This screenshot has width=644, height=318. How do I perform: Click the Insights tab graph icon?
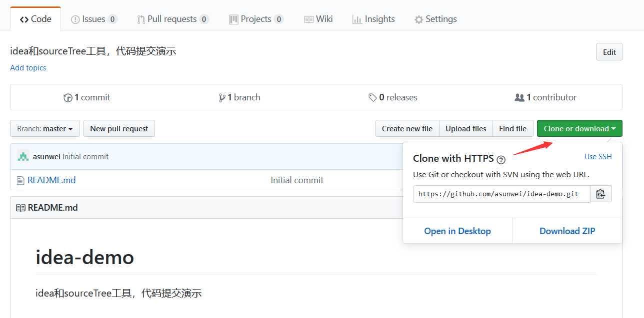coord(357,19)
